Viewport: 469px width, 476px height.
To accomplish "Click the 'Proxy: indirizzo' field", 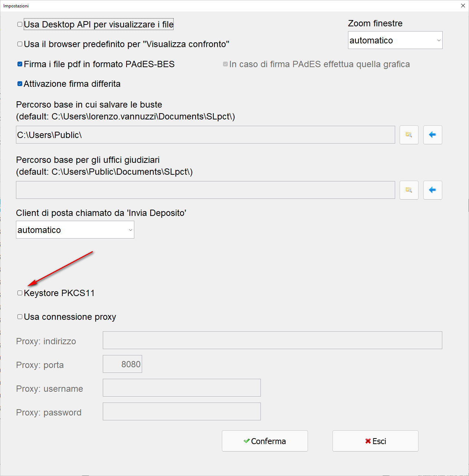I will 272,340.
